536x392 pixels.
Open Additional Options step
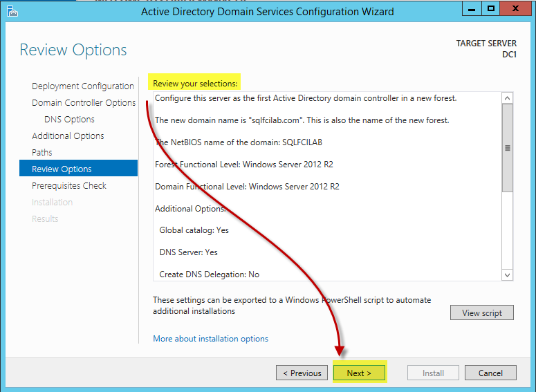[68, 136]
